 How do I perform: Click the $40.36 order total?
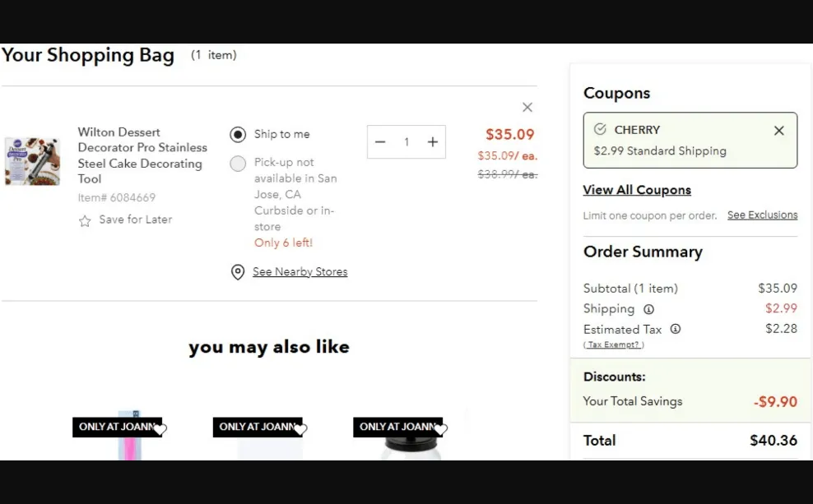pos(774,441)
